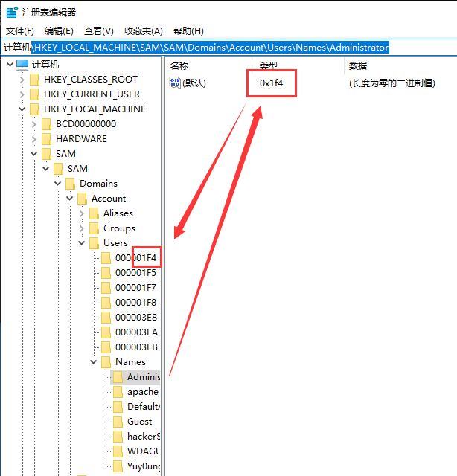Image resolution: width=457 pixels, height=476 pixels.
Task: Click the HKEY_CURRENT_USER folder icon
Action: 35,94
